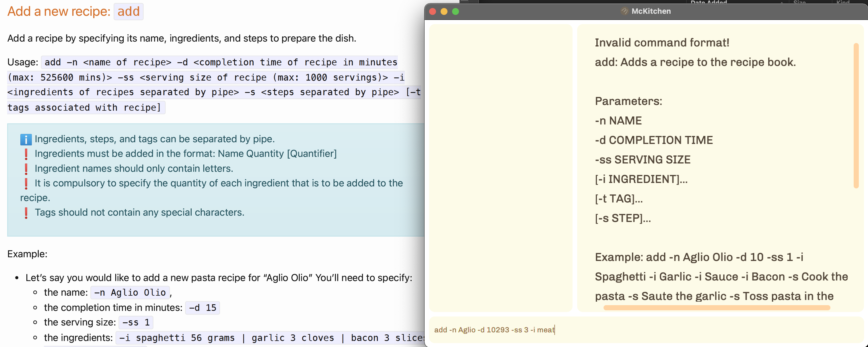Click red exclamation beside ingredient names note

pos(26,169)
